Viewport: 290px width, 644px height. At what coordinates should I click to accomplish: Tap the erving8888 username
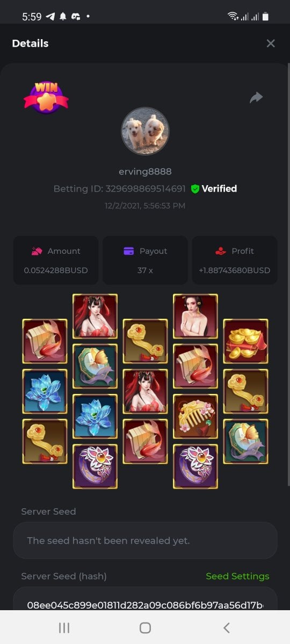point(145,172)
